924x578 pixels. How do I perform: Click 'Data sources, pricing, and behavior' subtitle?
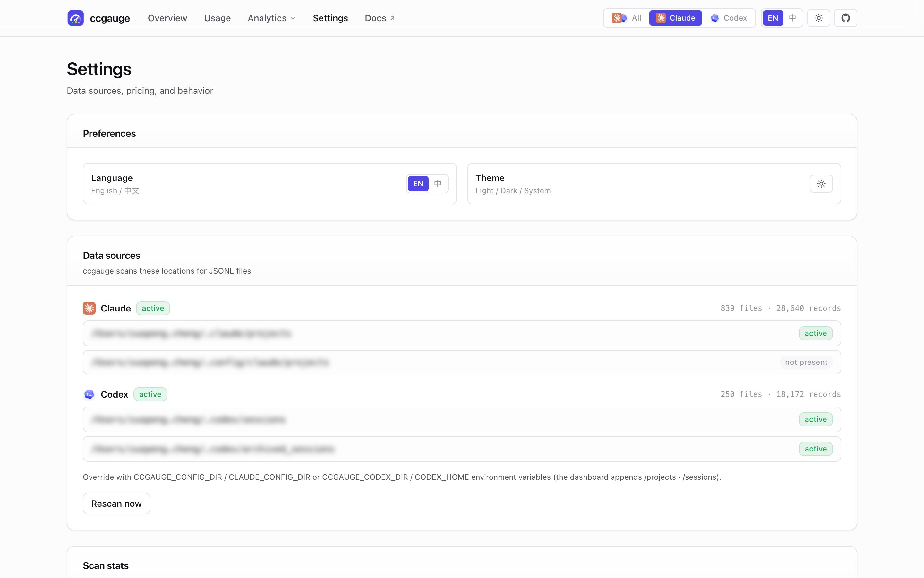tap(140, 91)
